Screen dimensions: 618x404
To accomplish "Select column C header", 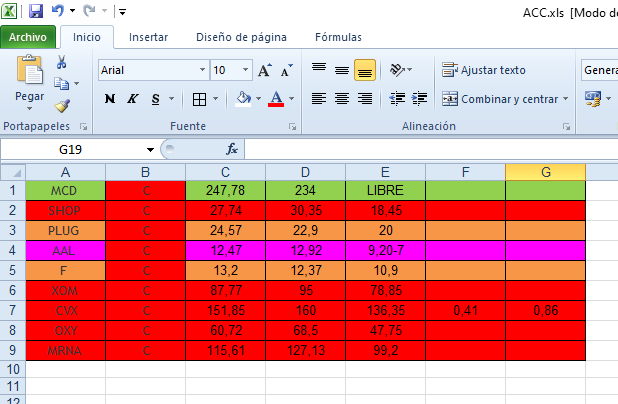I will pyautogui.click(x=225, y=173).
